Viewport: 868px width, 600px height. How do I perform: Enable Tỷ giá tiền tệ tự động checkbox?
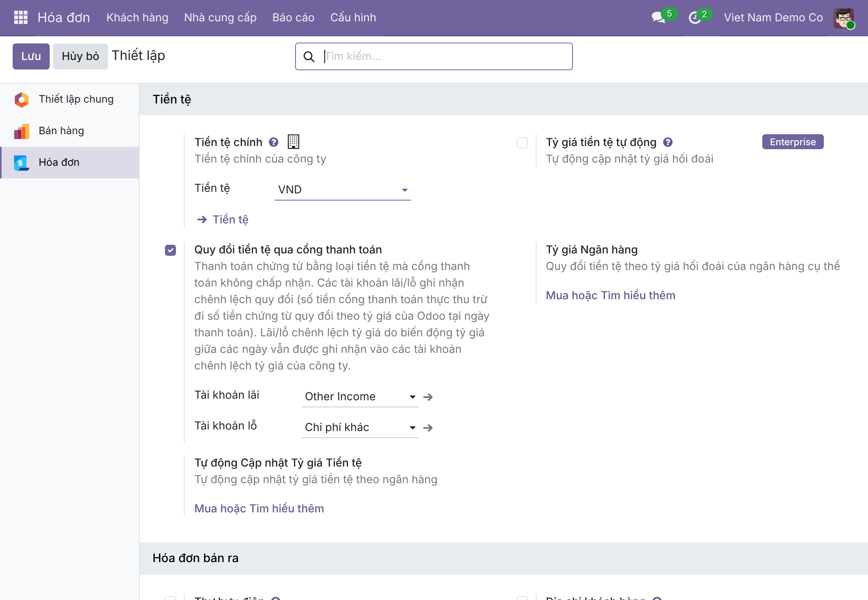pyautogui.click(x=522, y=143)
